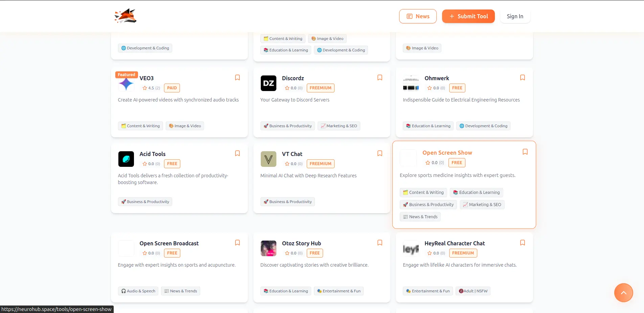Jump back to top with arrow button
Image resolution: width=644 pixels, height=313 pixels.
[623, 293]
